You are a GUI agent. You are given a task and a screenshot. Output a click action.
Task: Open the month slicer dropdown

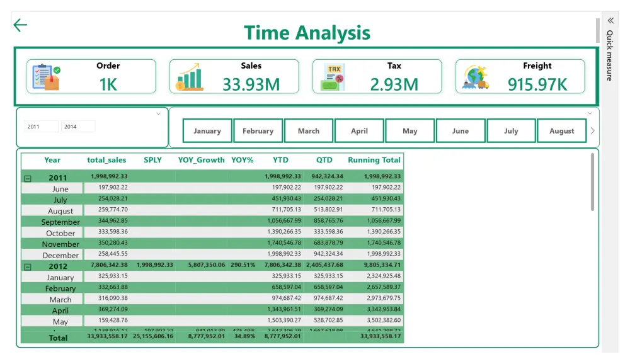pyautogui.click(x=591, y=114)
